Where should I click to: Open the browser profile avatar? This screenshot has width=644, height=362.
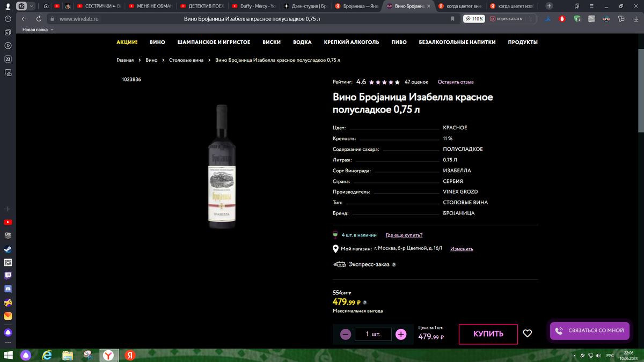click(x=8, y=6)
